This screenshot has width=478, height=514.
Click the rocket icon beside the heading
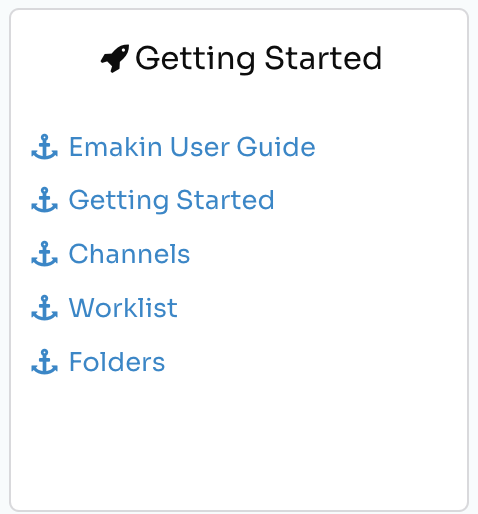pyautogui.click(x=115, y=58)
